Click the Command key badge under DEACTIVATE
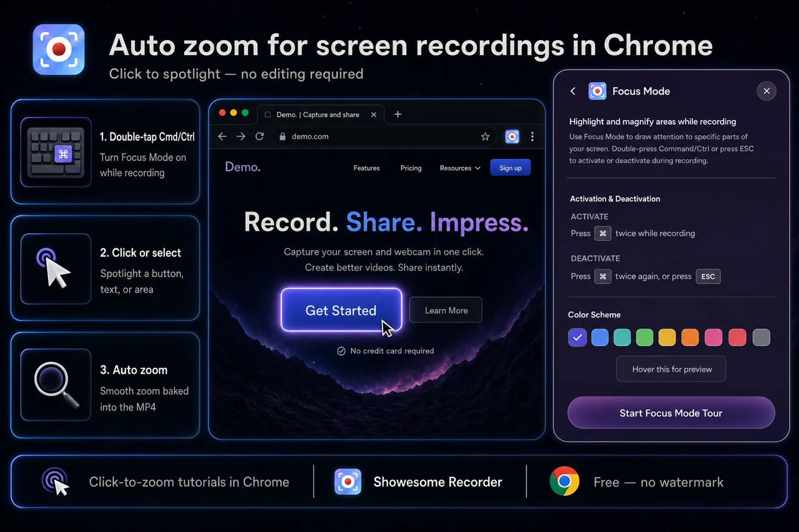Screen dimensions: 799x532 (x=603, y=276)
